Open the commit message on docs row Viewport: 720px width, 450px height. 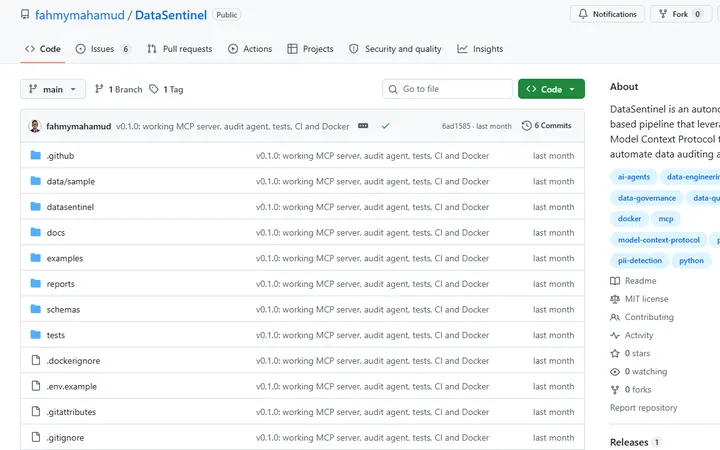(x=372, y=232)
